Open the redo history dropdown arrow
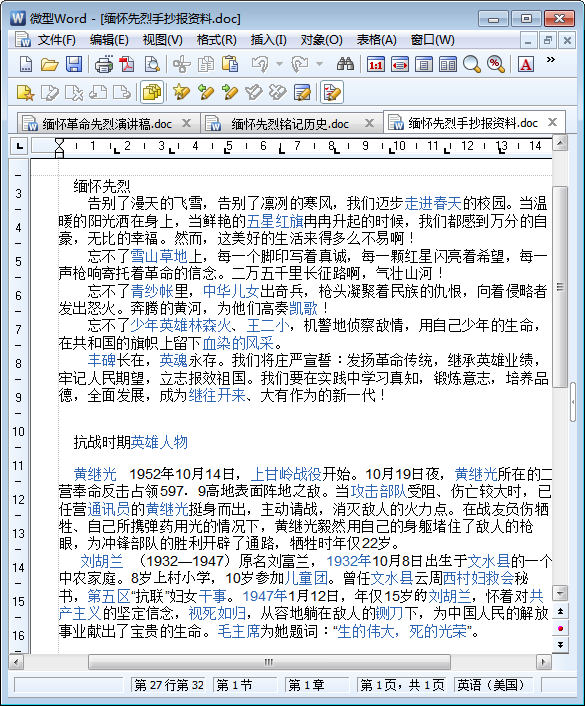 pyautogui.click(x=319, y=64)
